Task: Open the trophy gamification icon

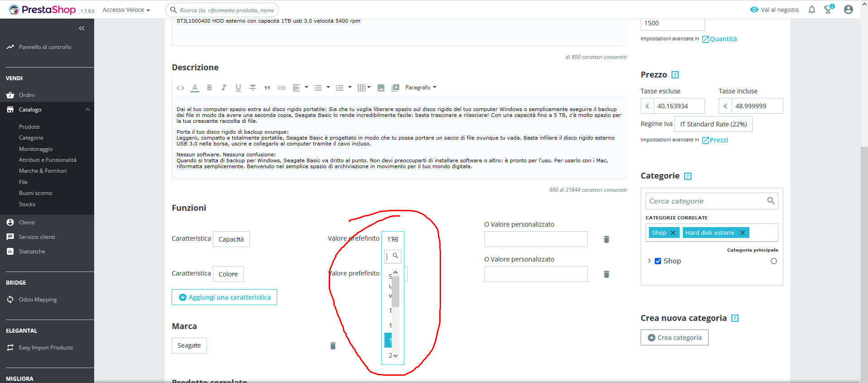Action: [x=829, y=9]
